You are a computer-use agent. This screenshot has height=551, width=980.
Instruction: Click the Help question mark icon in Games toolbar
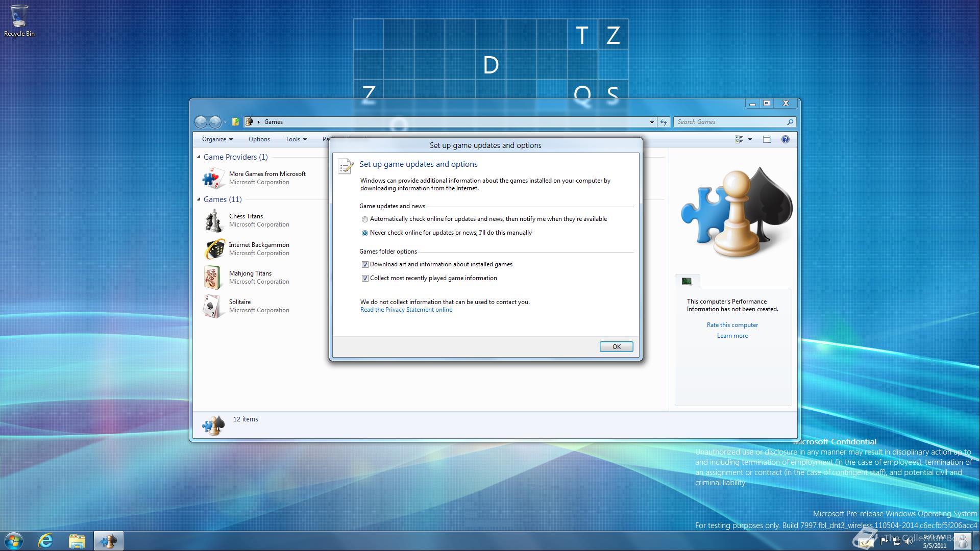pos(786,139)
